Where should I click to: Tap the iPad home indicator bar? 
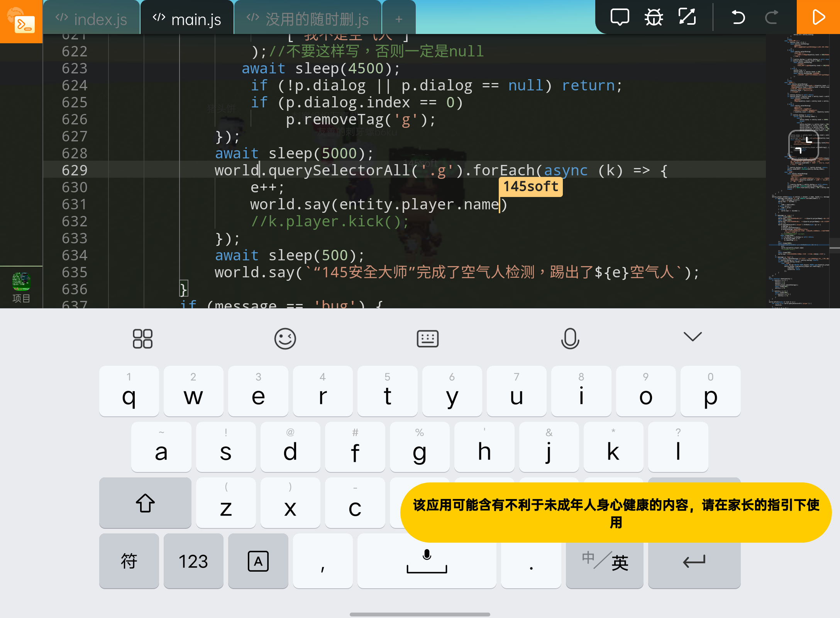(x=420, y=614)
